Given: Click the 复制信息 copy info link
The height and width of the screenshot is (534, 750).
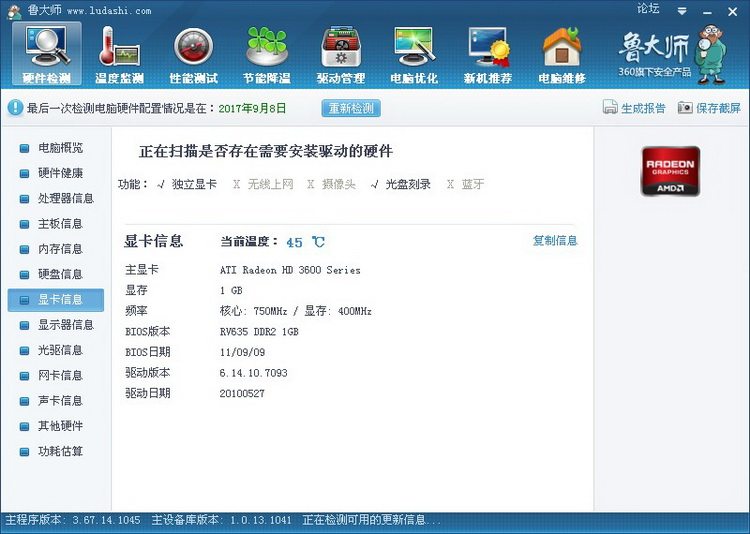Looking at the screenshot, I should pyautogui.click(x=555, y=240).
